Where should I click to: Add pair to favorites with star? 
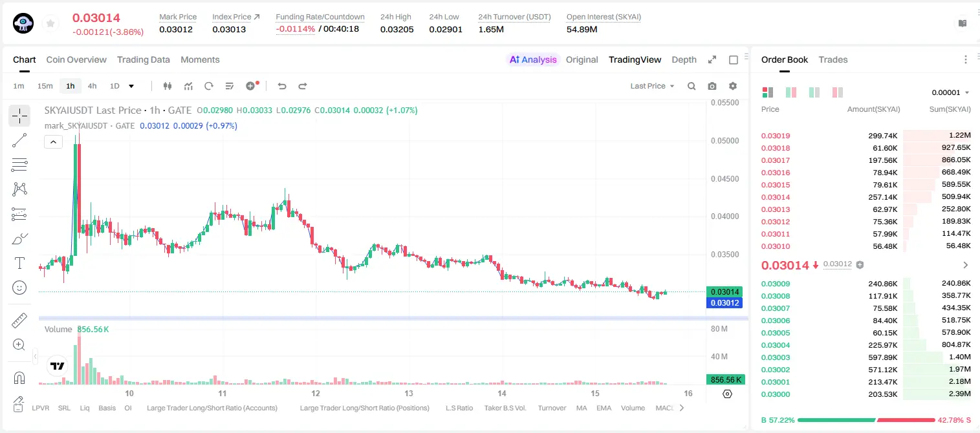click(50, 23)
